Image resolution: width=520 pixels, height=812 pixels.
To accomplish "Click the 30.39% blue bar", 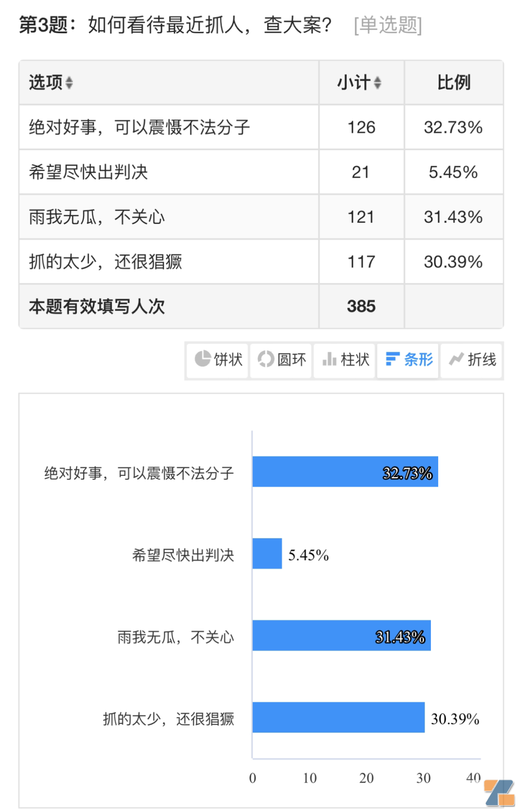I will 338,717.
